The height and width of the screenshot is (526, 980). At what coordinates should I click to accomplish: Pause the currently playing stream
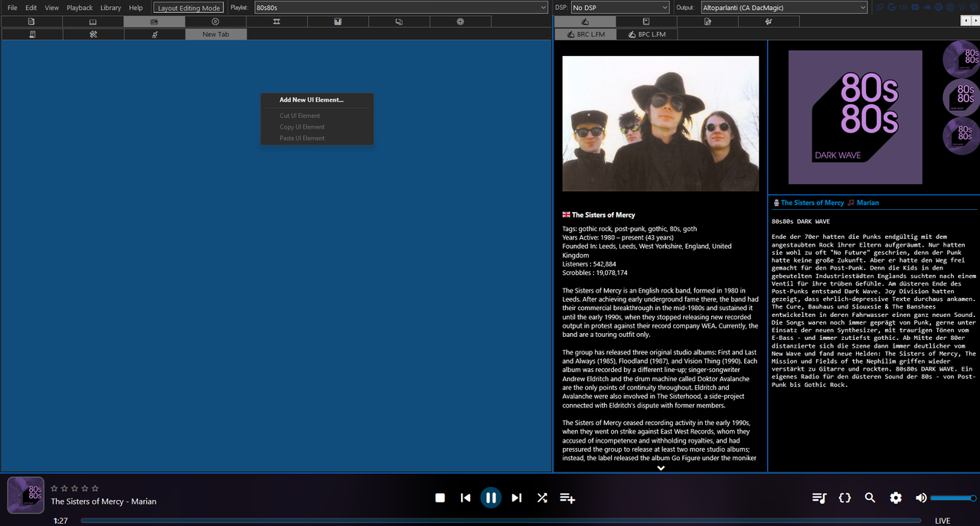point(491,498)
